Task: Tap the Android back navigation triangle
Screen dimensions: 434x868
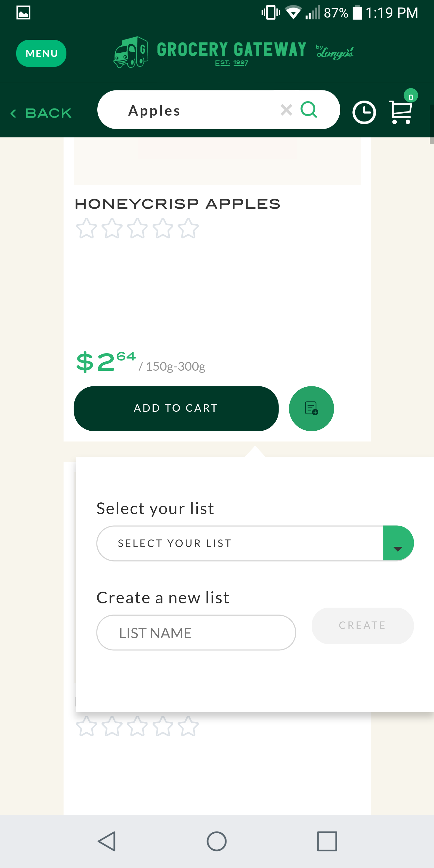Action: point(107,841)
